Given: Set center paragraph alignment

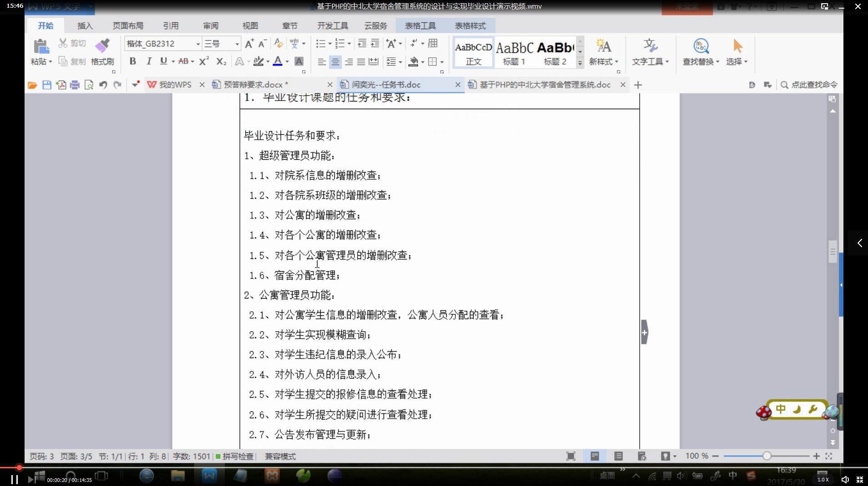Looking at the screenshot, I should pos(335,61).
